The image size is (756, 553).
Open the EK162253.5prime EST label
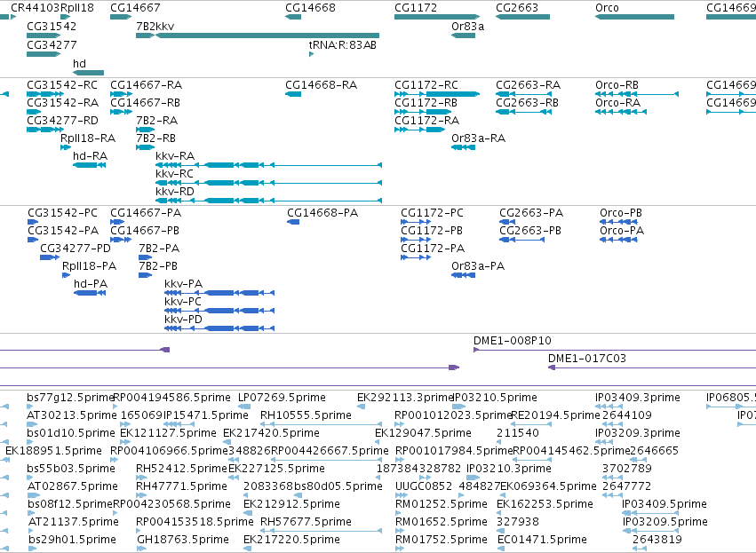pyautogui.click(x=545, y=504)
